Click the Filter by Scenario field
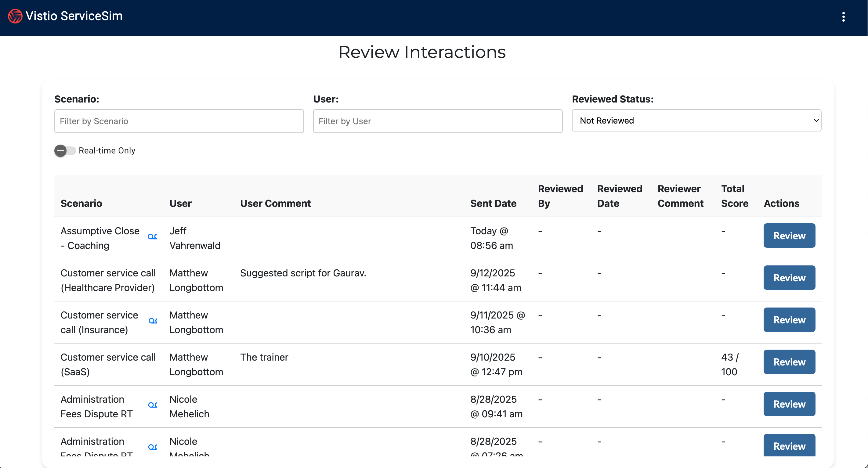Image resolution: width=868 pixels, height=468 pixels. coord(179,121)
